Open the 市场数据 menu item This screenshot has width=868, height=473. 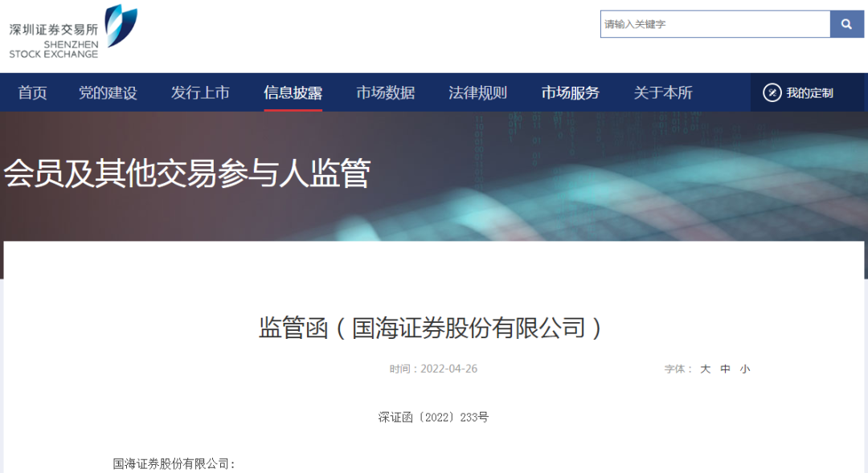[385, 92]
